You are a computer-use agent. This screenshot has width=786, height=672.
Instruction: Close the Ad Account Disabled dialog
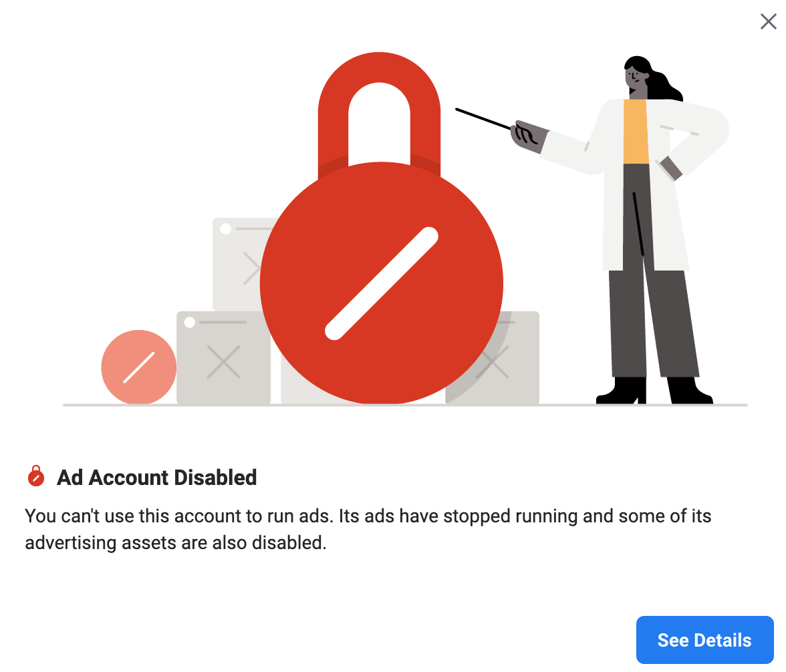point(768,22)
